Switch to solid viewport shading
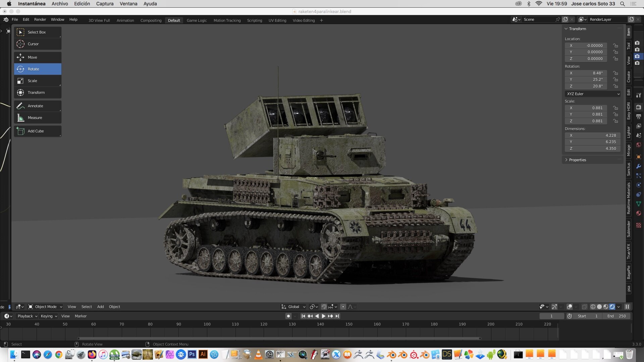 coord(599,307)
